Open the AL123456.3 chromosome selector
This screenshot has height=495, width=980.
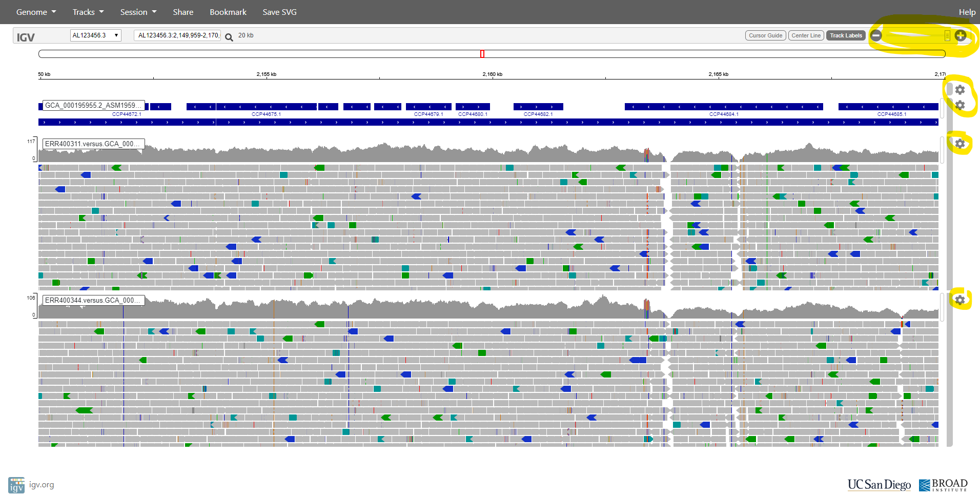pos(95,35)
